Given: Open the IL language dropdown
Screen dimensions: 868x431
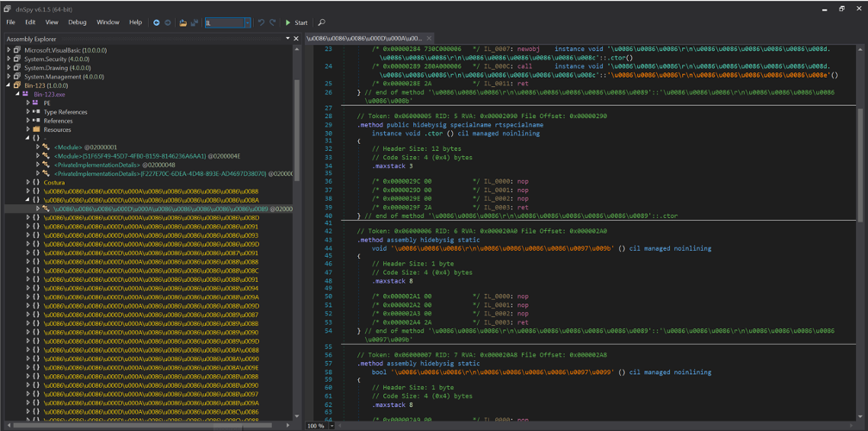Looking at the screenshot, I should click(246, 23).
